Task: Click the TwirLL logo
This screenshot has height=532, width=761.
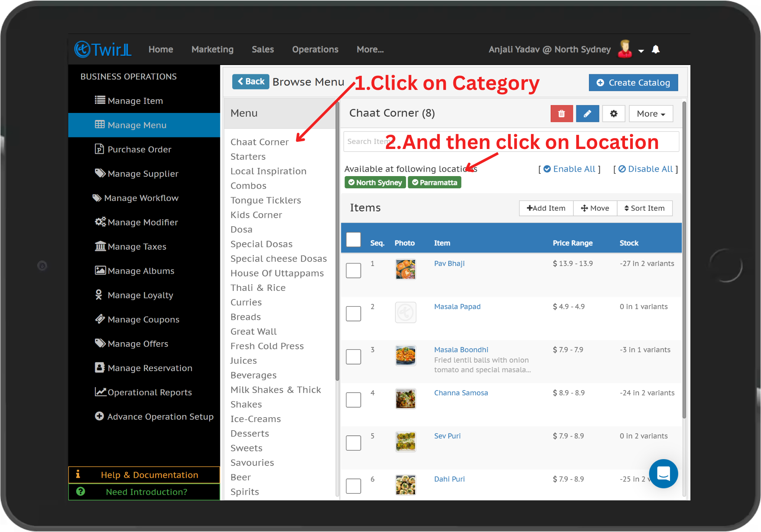Action: point(103,49)
